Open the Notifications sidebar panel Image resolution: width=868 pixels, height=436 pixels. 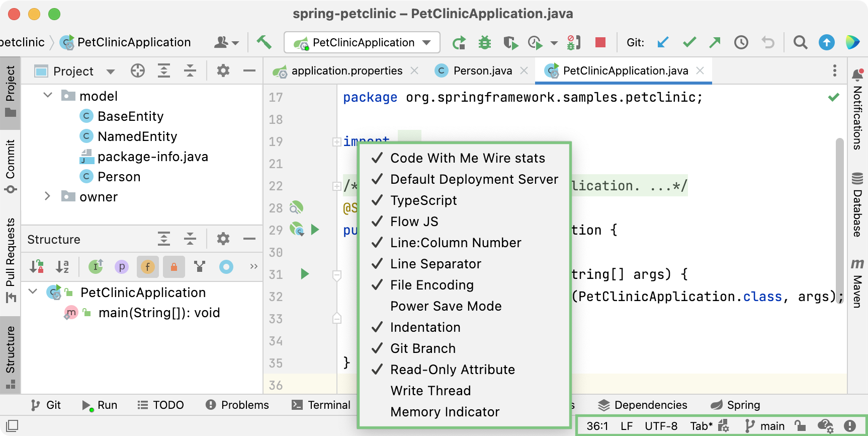tap(857, 110)
